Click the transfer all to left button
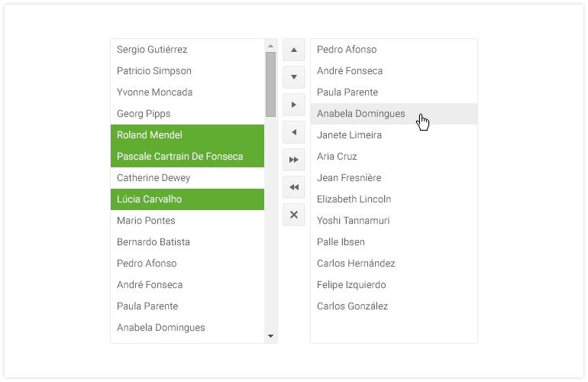Screen dimensions: 588x382 click(x=294, y=187)
